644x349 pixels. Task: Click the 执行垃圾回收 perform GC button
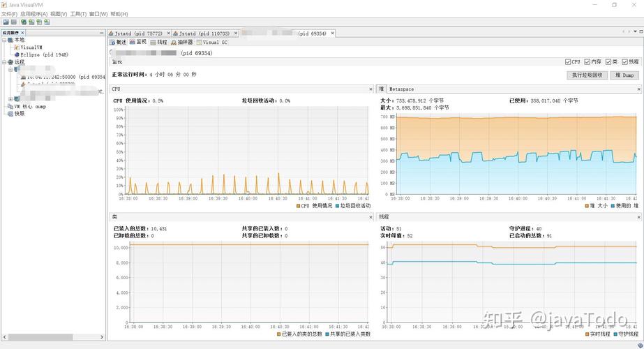587,75
